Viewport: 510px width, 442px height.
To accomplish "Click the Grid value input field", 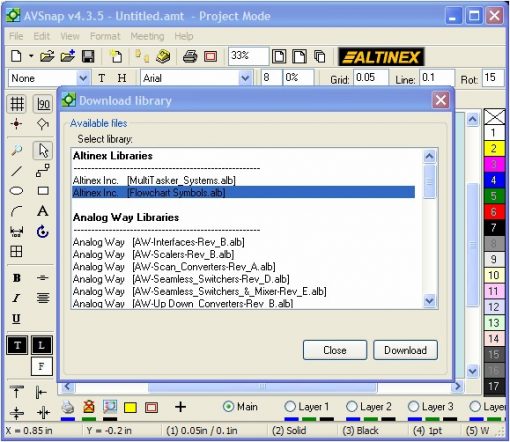I will 371,78.
